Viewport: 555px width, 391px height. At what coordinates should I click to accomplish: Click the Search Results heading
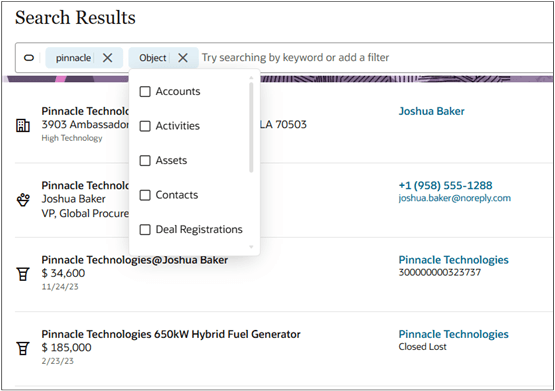point(75,17)
